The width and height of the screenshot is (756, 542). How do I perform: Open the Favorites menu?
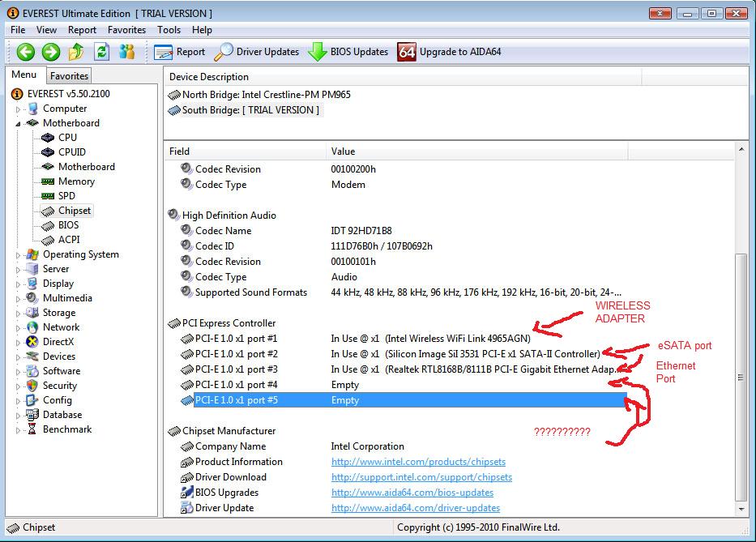click(126, 30)
